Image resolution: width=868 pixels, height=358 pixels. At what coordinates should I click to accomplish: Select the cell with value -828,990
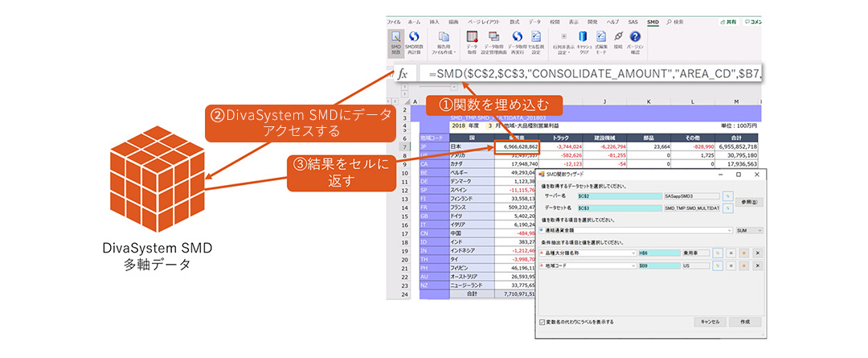[693, 147]
